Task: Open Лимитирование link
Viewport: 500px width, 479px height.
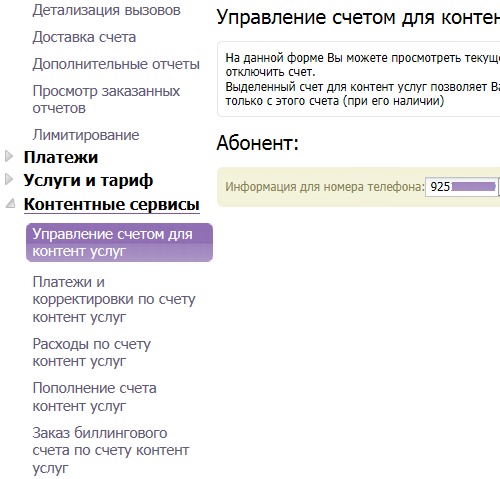Action: [86, 135]
